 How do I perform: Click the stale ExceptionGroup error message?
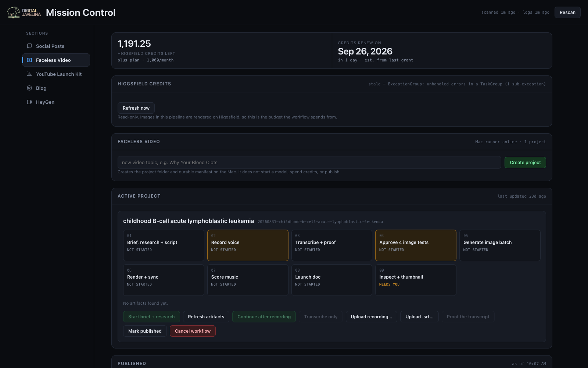[457, 84]
